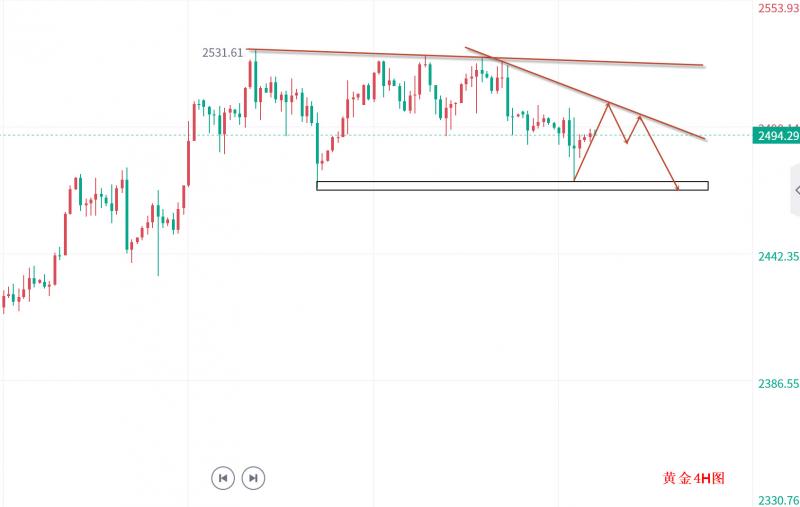Click the candle under the 2531.61 high
Screen dimensions: 800x507
255,79
